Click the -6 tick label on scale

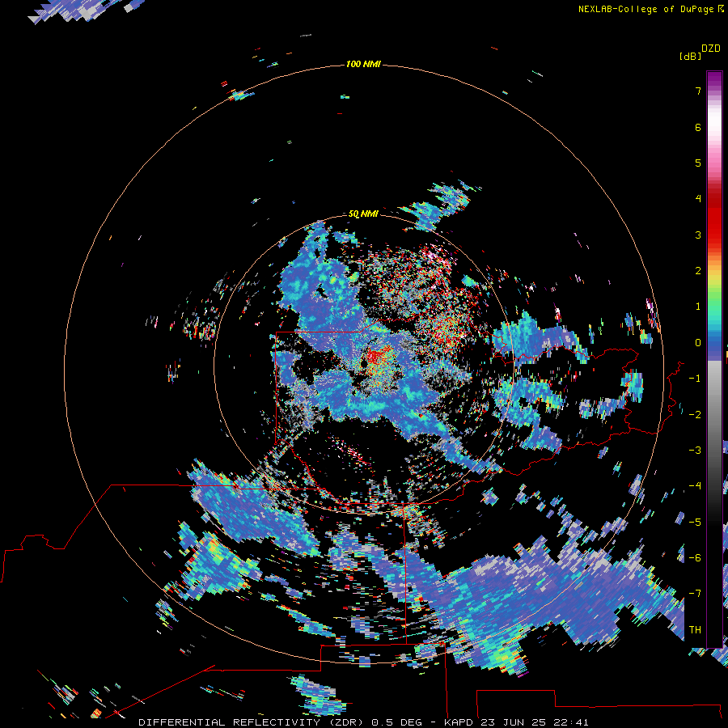695,558
